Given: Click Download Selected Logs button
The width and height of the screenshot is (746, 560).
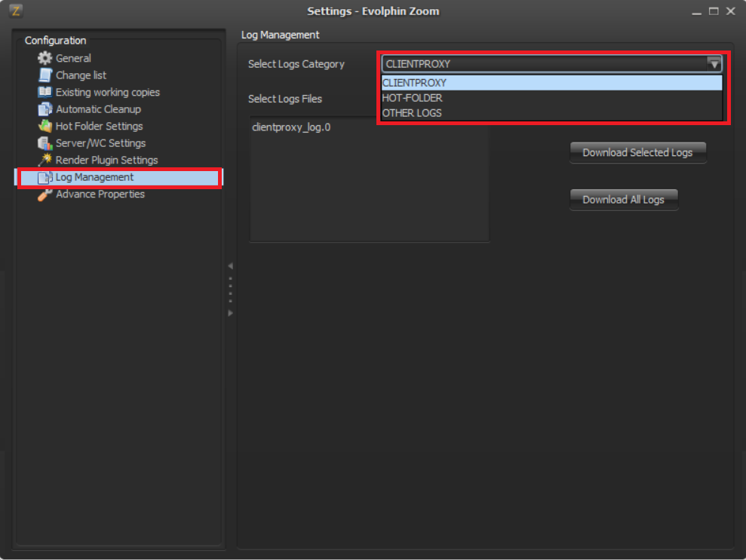Looking at the screenshot, I should [x=637, y=152].
